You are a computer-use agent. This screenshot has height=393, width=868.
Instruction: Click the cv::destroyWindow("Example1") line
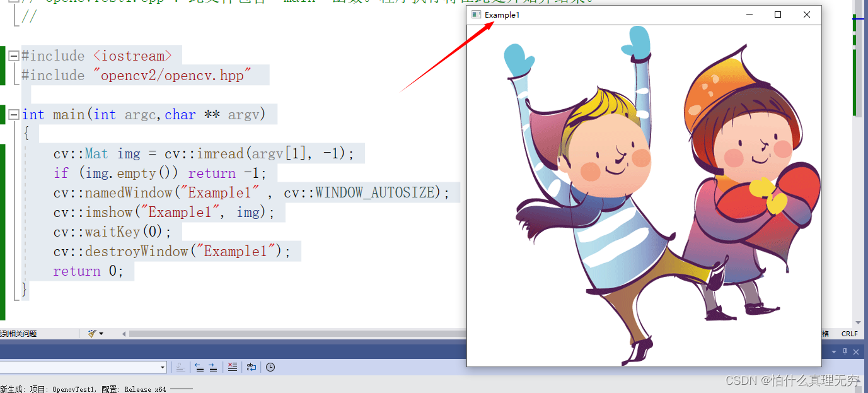(172, 252)
